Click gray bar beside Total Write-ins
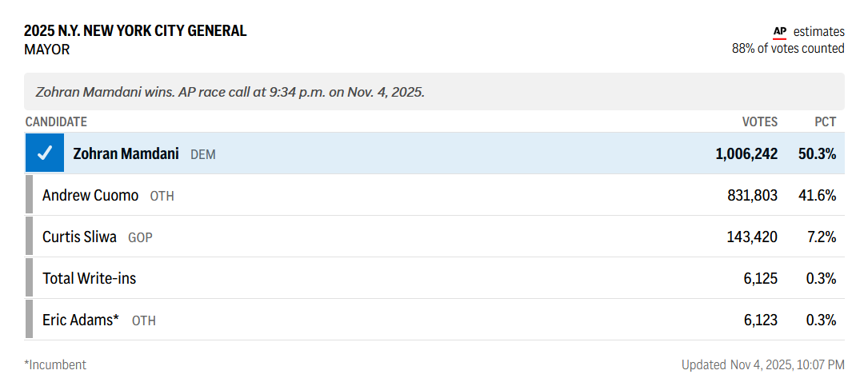 [x=30, y=278]
